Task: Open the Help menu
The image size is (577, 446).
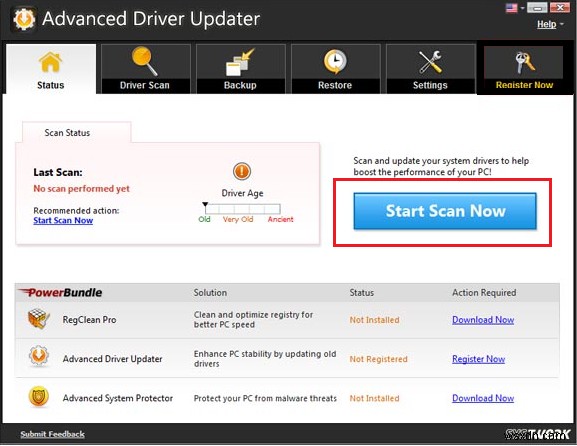Action: coord(546,24)
